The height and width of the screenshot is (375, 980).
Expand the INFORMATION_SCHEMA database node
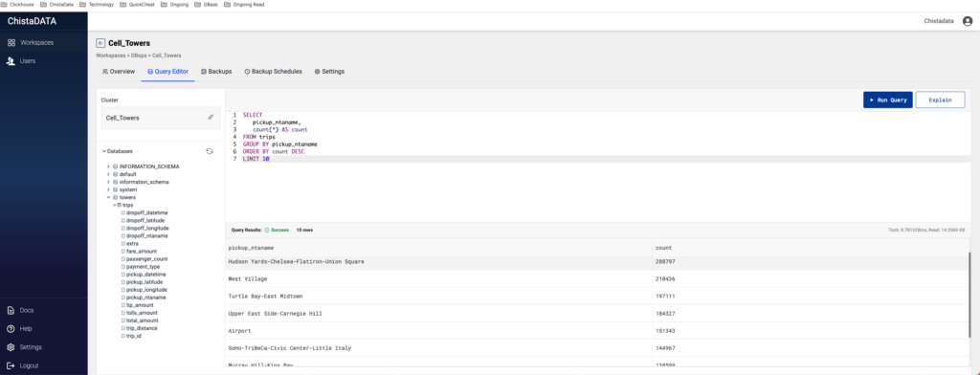point(108,166)
